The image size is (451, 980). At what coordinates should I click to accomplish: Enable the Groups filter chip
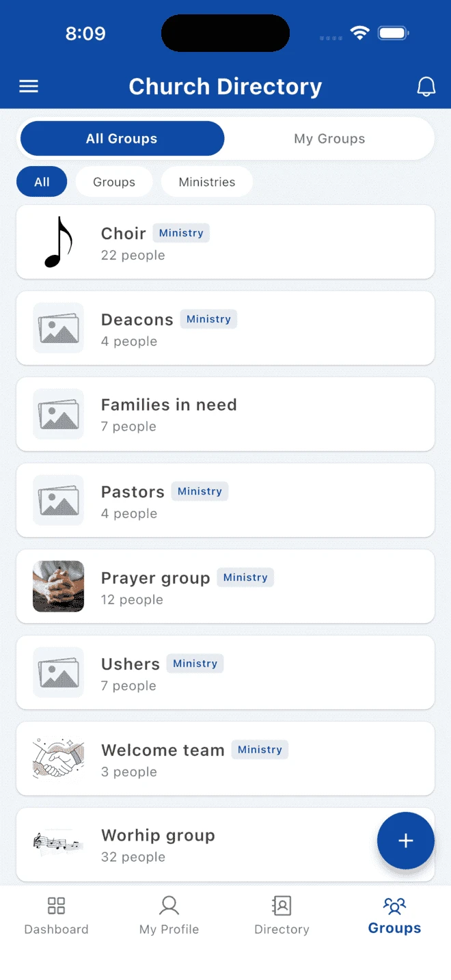pyautogui.click(x=113, y=181)
